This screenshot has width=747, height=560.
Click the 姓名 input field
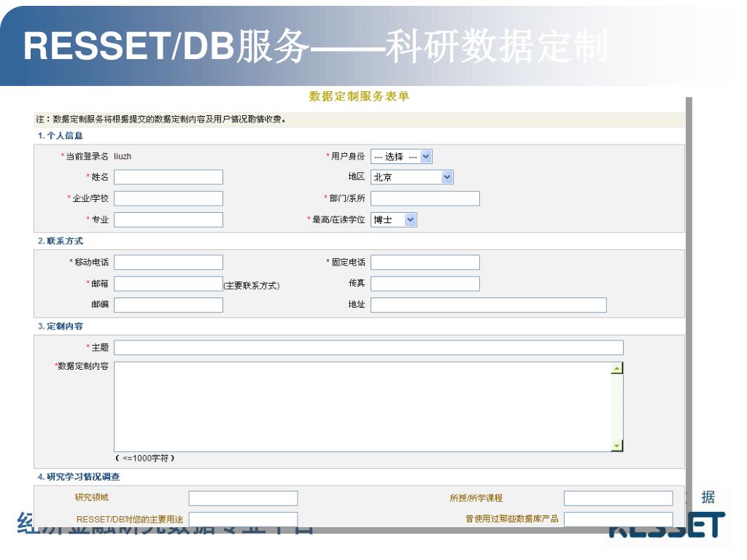point(169,177)
